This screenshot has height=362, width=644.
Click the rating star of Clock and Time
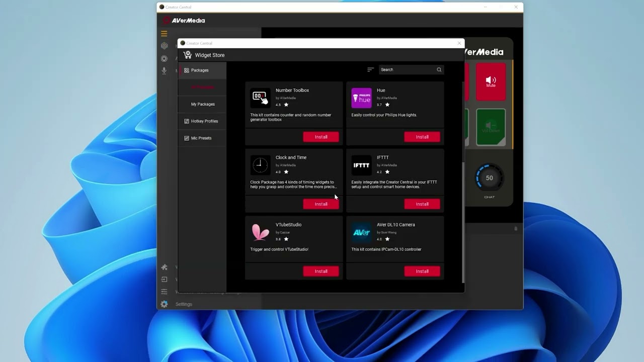(x=286, y=172)
